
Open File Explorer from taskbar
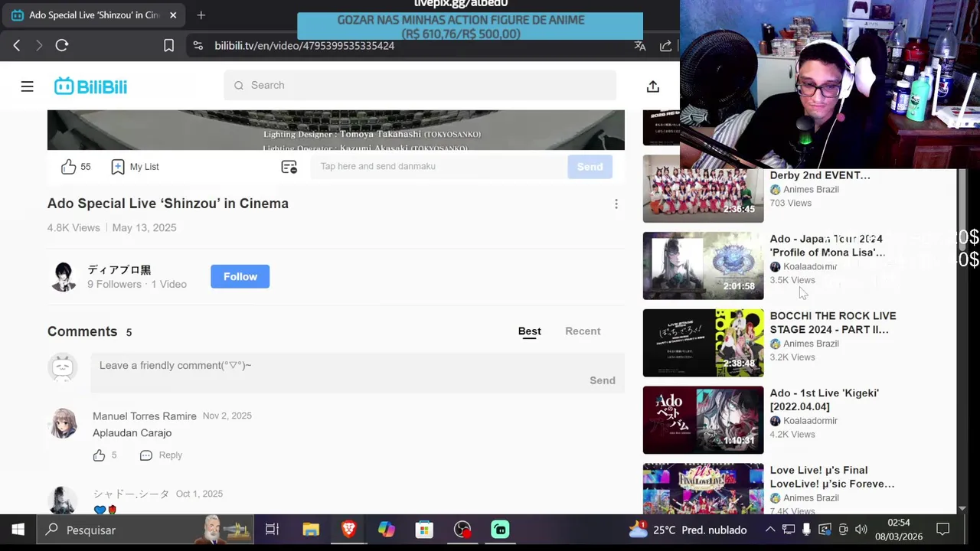tap(310, 530)
